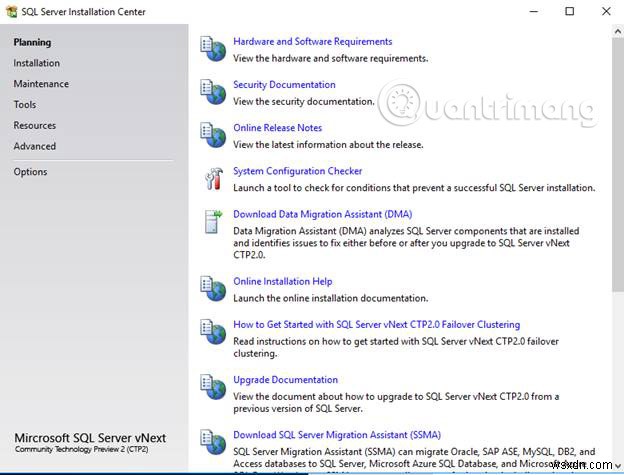Open the Options section

[30, 172]
